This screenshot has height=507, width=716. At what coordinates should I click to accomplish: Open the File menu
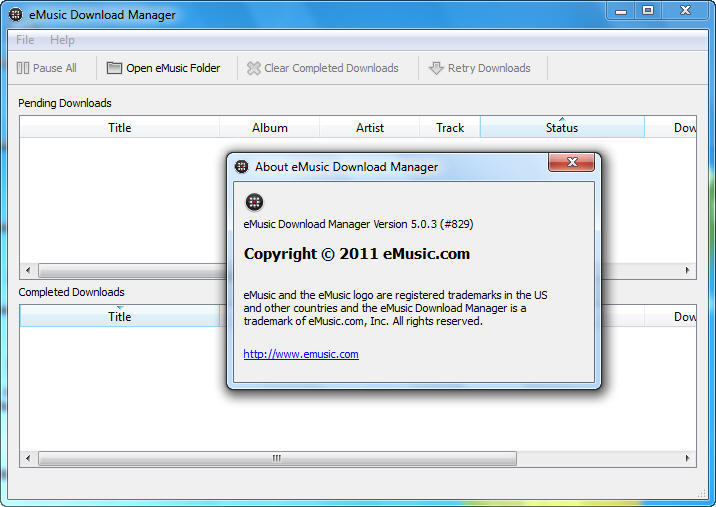coord(25,40)
